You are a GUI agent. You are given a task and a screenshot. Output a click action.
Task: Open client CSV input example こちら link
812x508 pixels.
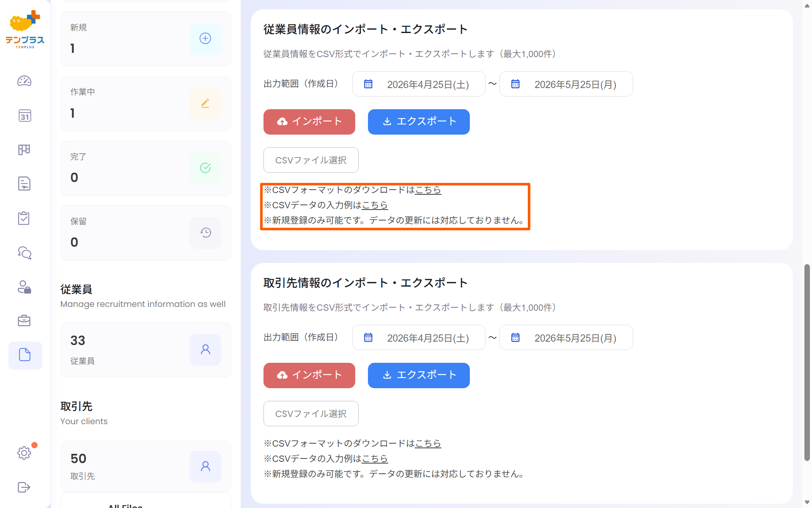[375, 459]
